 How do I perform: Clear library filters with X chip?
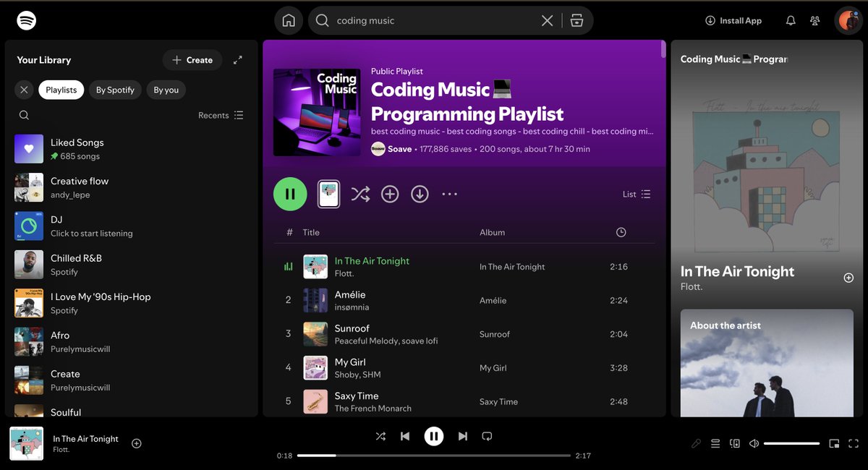tap(24, 90)
